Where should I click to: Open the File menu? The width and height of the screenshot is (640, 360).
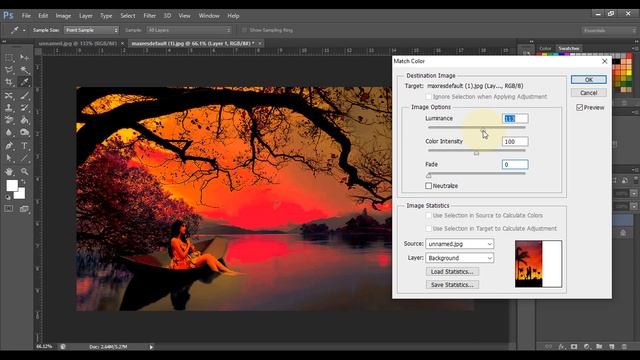coord(26,16)
